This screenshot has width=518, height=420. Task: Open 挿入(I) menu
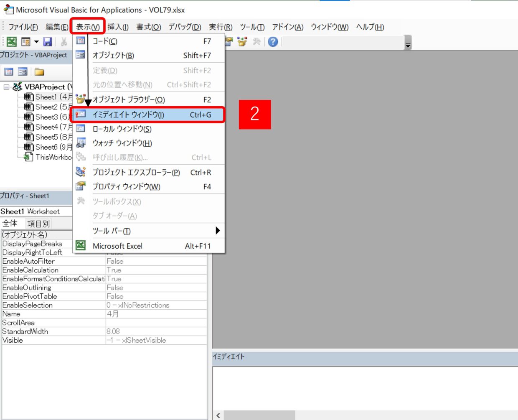118,27
